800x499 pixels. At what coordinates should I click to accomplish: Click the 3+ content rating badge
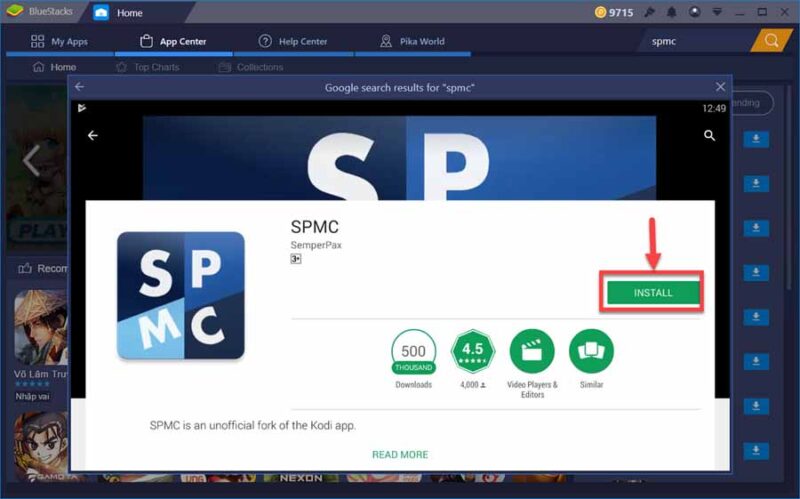[x=295, y=259]
